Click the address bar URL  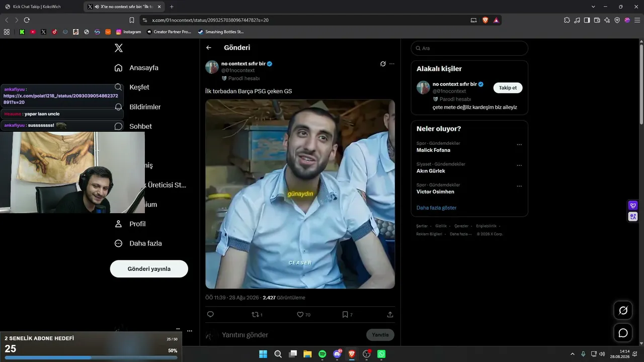click(x=210, y=20)
